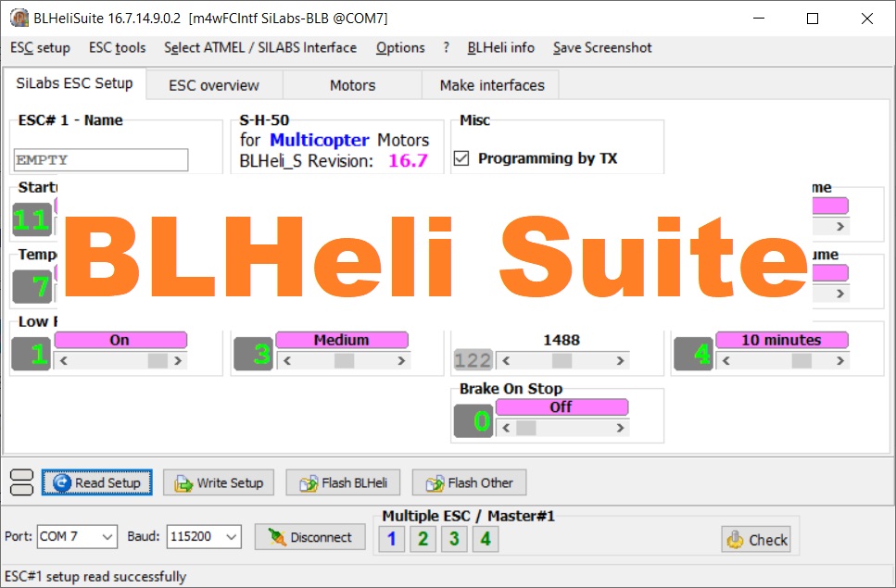The width and height of the screenshot is (896, 588).
Task: Click the Flash Other button
Action: 469,482
